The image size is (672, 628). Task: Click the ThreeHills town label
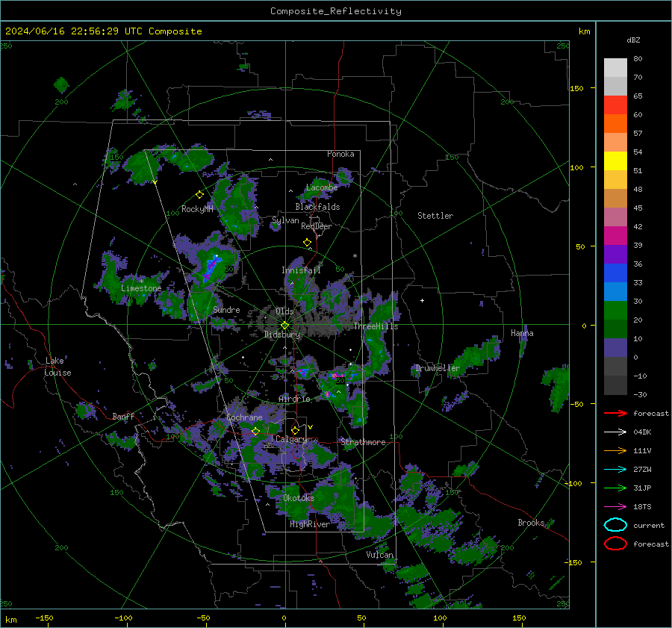click(x=376, y=326)
